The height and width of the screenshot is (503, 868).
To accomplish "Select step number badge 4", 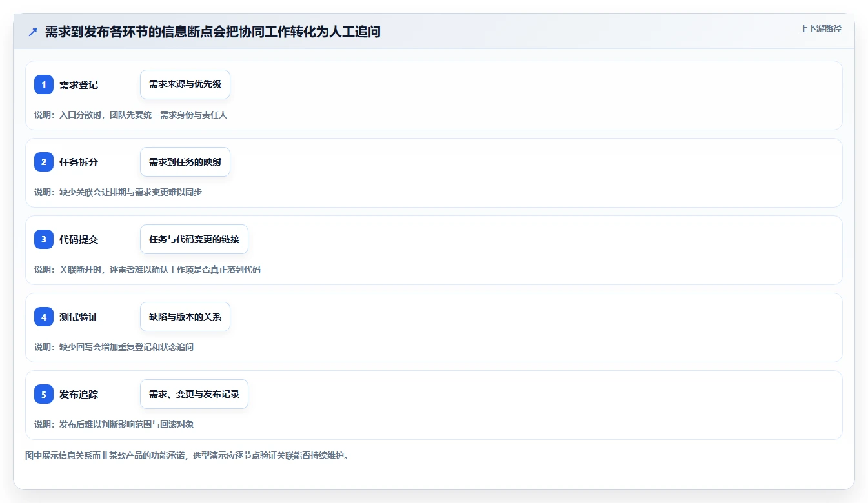I will coord(44,317).
